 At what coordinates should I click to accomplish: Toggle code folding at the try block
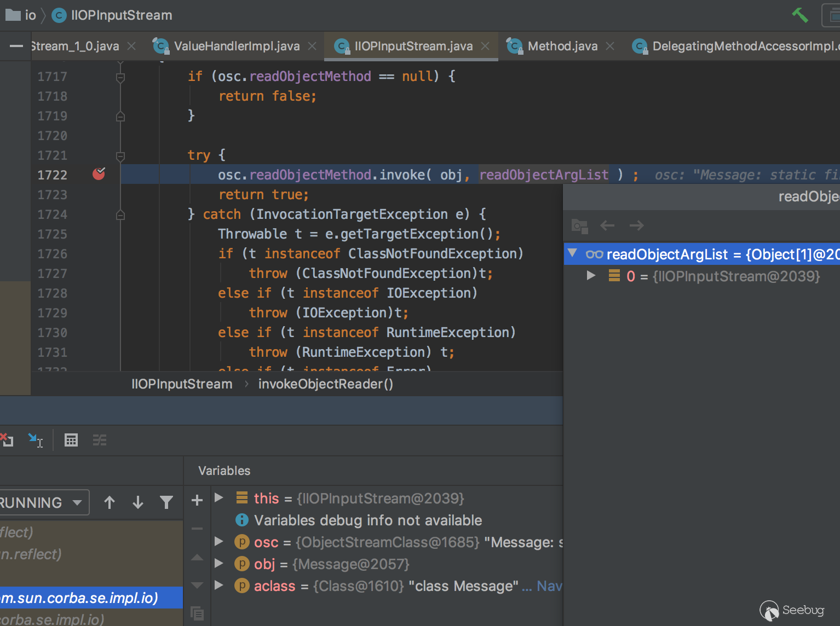120,155
